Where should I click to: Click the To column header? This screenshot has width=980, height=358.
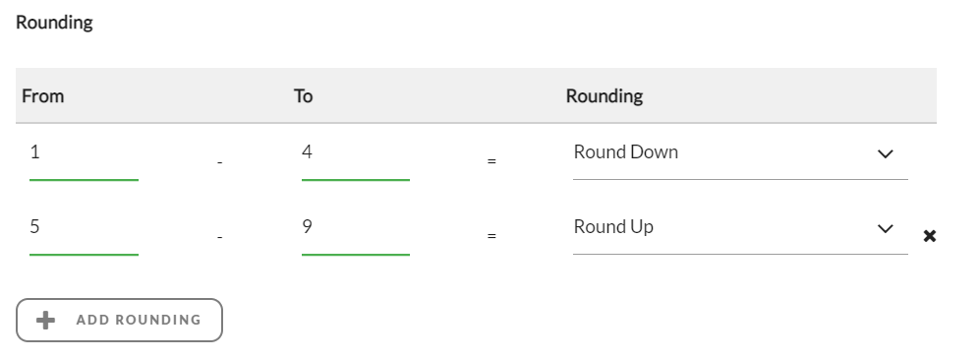coord(303,95)
